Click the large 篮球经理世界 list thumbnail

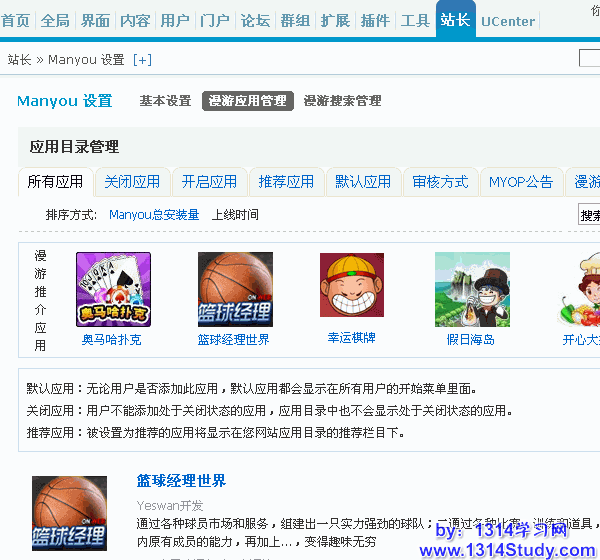click(x=69, y=513)
